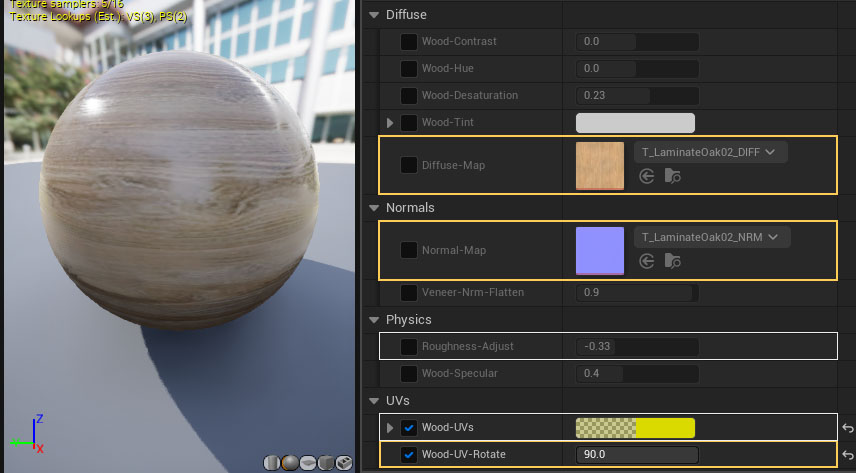Click the Wood-UVs parameter label

[448, 427]
